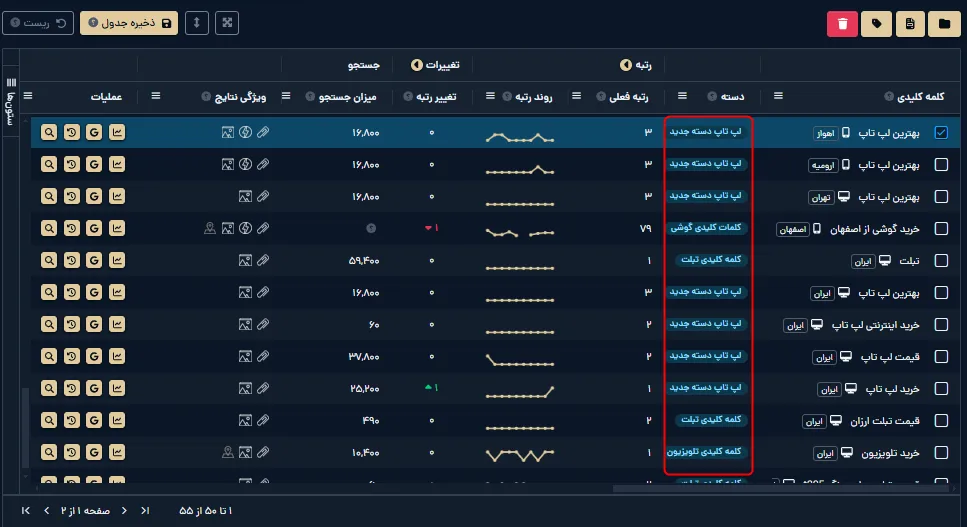Uncheck the بهترین لپ تاپ اهواز row checkbox

(941, 133)
